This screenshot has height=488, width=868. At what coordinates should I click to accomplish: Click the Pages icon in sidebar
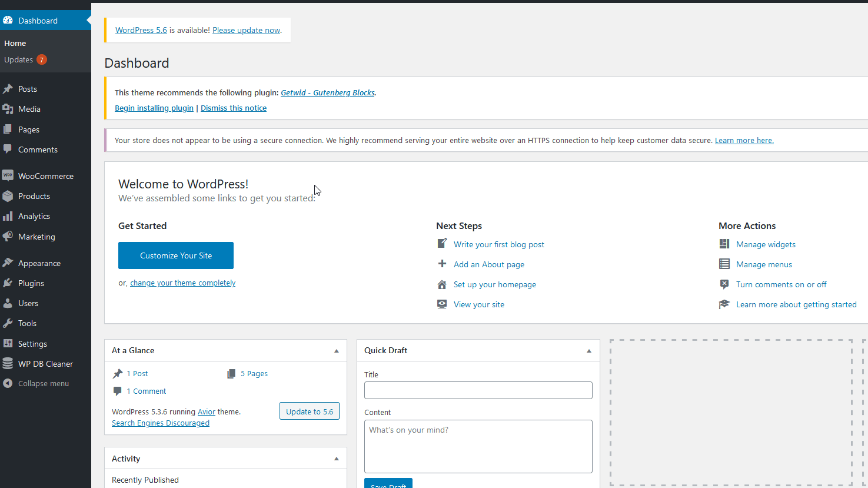pos(8,129)
